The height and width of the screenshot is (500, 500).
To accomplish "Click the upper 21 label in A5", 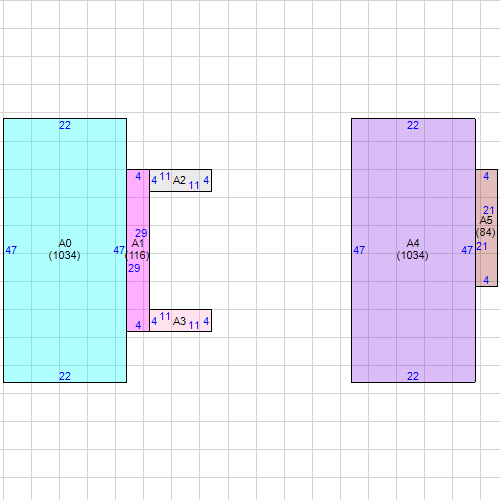I will point(489,210).
